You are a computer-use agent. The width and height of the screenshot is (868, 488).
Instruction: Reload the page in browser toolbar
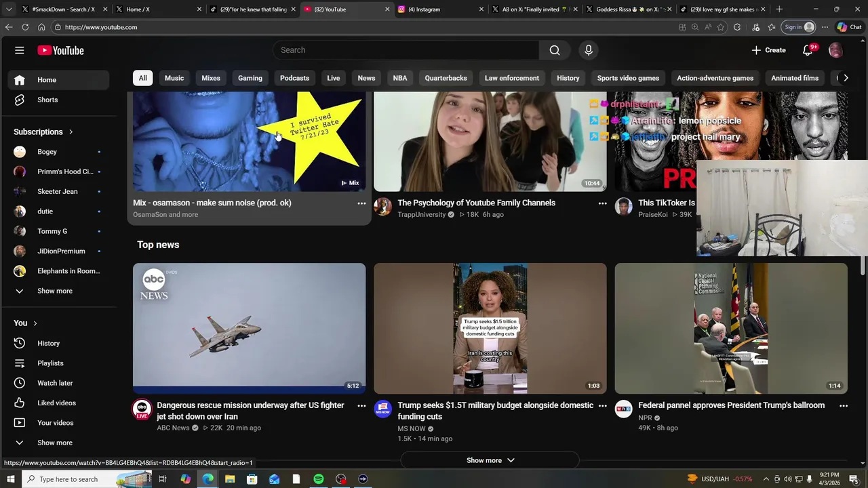pos(25,27)
